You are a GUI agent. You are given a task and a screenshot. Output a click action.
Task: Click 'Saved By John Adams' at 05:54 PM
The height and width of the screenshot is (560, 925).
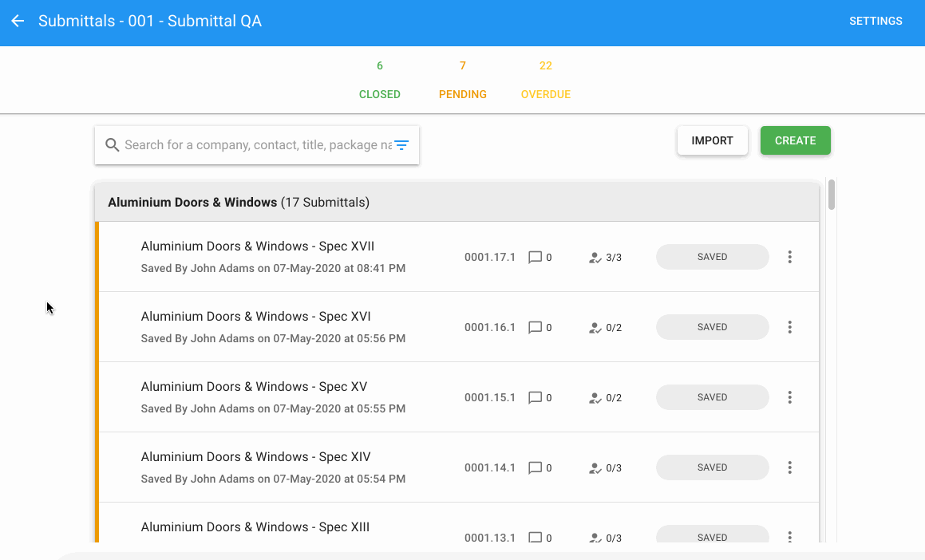coord(273,479)
